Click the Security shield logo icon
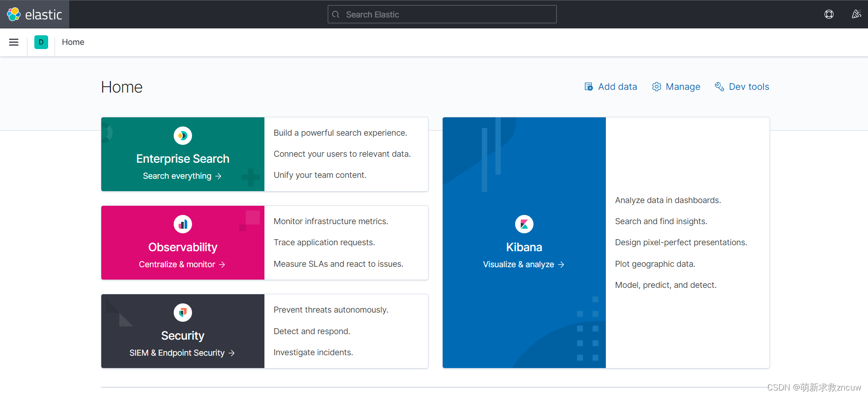This screenshot has width=868, height=396. pos(183,313)
